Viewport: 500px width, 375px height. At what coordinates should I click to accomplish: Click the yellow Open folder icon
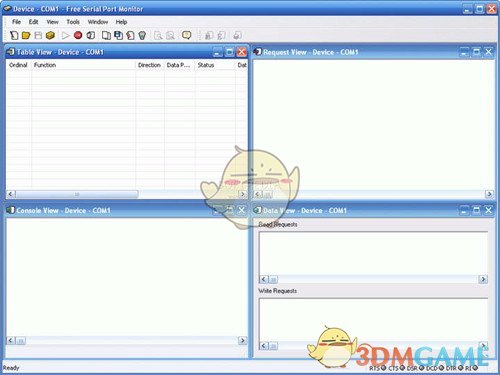click(26, 35)
